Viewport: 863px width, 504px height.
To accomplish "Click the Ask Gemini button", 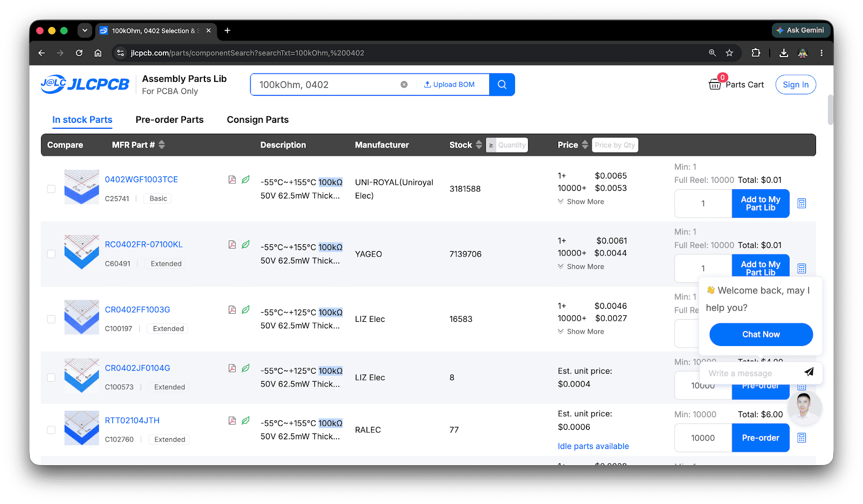I will [800, 31].
